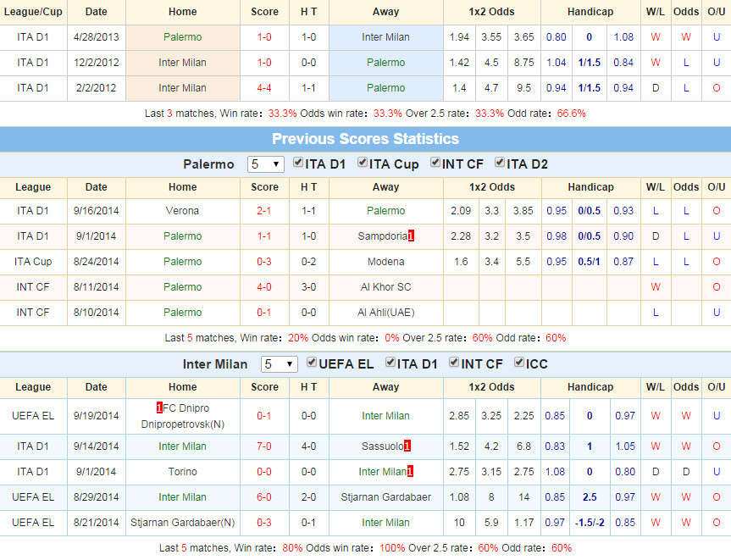Click odds 6.8 in Sassuolo row

pyautogui.click(x=523, y=446)
